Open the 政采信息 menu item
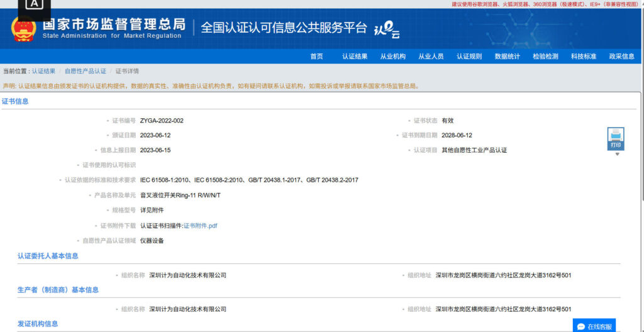 [x=621, y=57]
